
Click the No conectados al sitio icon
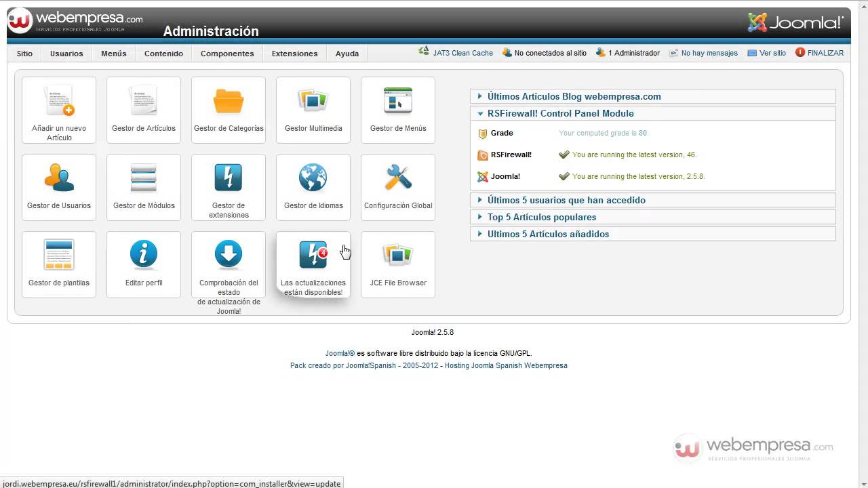click(507, 52)
